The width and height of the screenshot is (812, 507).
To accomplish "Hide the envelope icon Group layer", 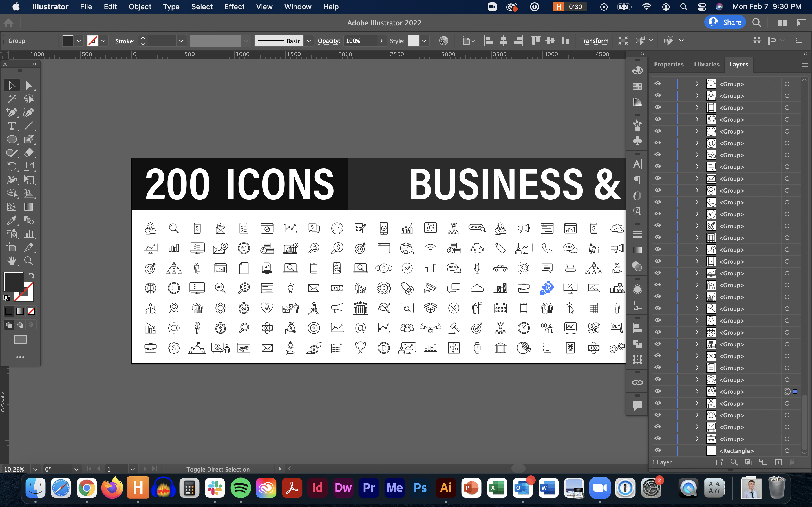I will (x=658, y=178).
